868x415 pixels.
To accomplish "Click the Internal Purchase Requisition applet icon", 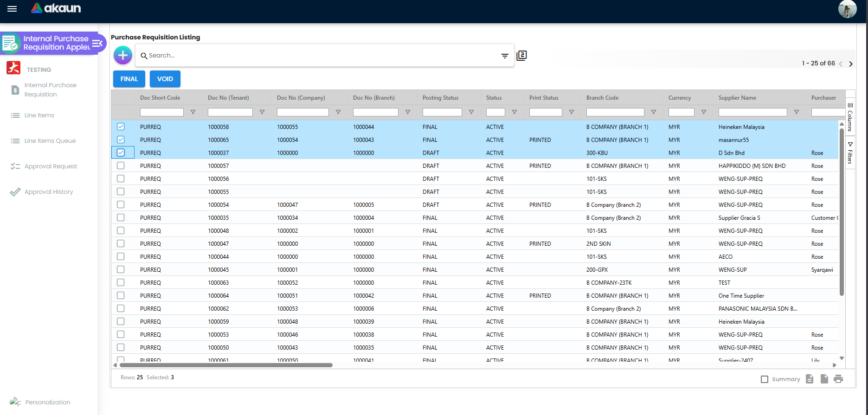I will click(x=10, y=43).
